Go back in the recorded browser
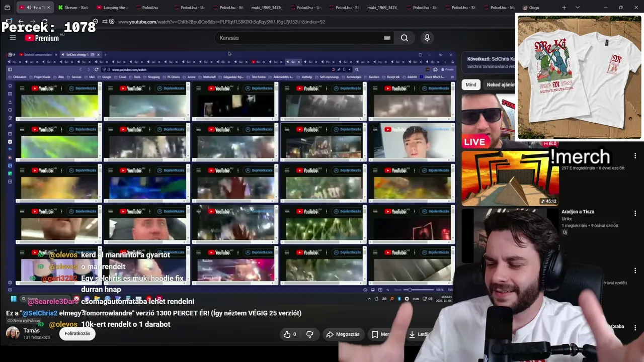 click(x=80, y=69)
